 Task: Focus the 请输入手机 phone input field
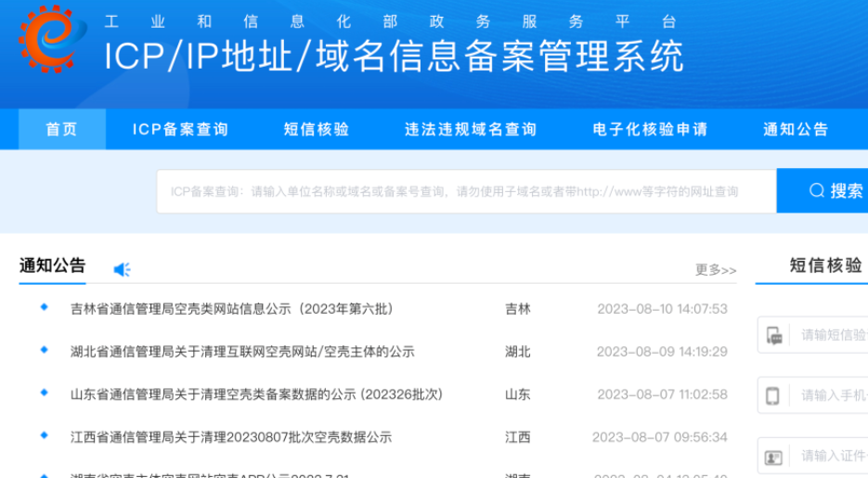click(812, 395)
